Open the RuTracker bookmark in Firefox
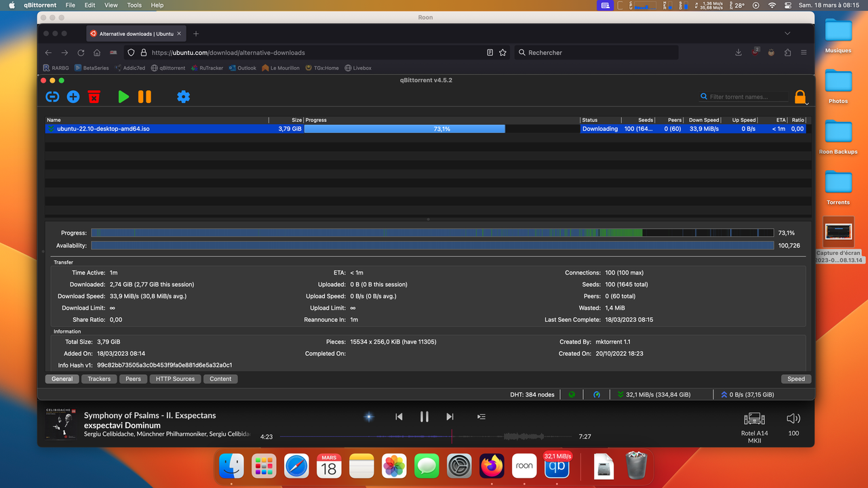Screen dimensions: 868x488 [207, 68]
